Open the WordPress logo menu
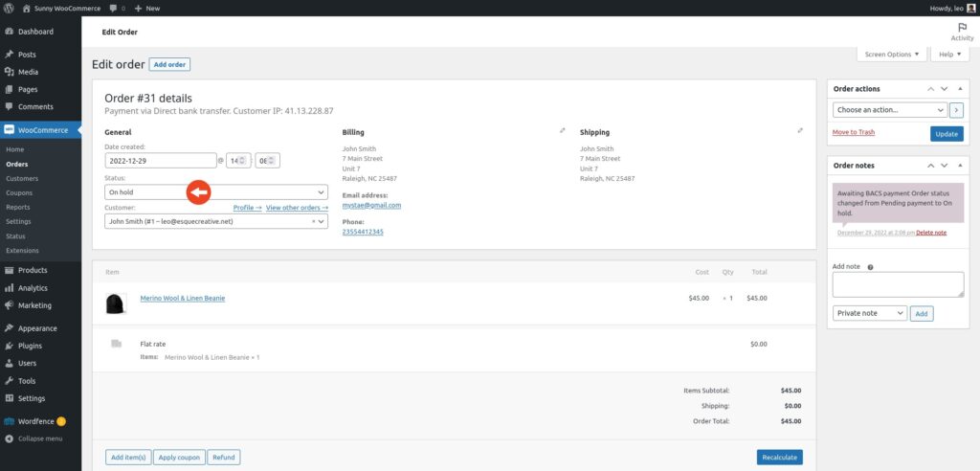 (x=9, y=8)
